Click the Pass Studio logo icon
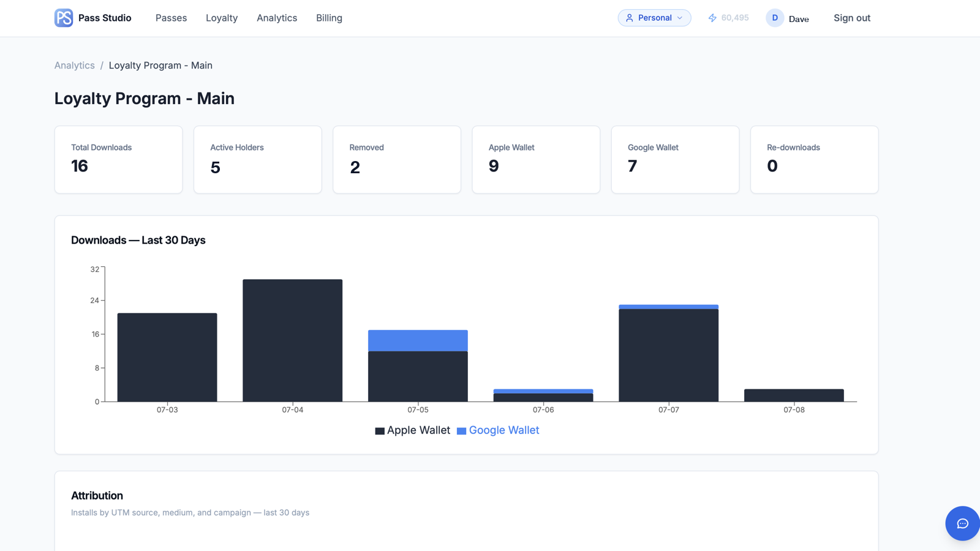The width and height of the screenshot is (980, 551). coord(64,18)
